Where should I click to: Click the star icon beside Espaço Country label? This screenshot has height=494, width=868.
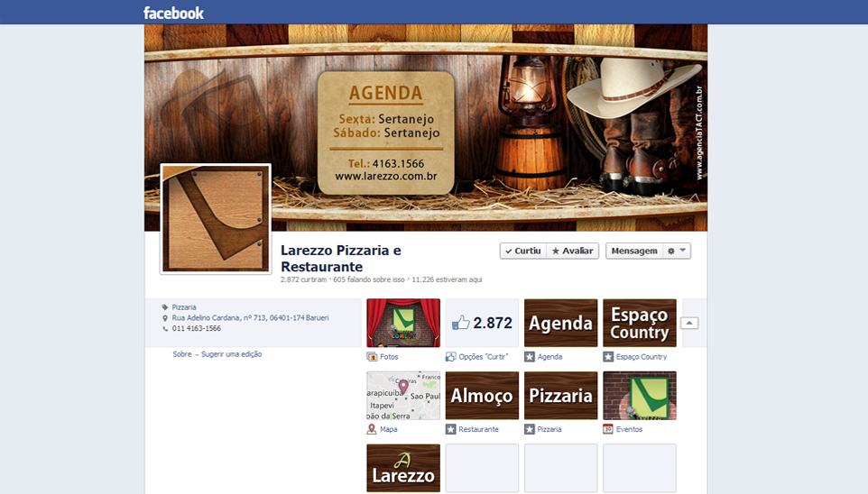pos(608,357)
